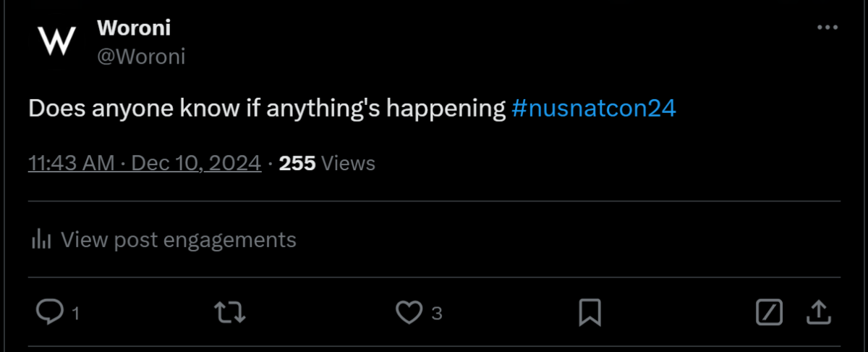Click the Woroni display name
868x352 pixels.
coord(134,28)
